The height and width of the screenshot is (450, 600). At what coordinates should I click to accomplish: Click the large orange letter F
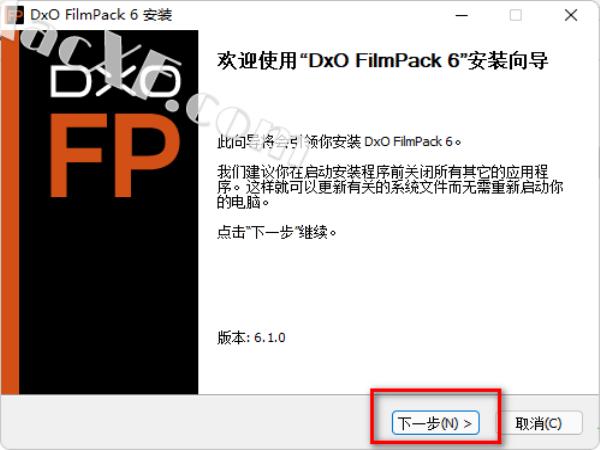pos(76,155)
